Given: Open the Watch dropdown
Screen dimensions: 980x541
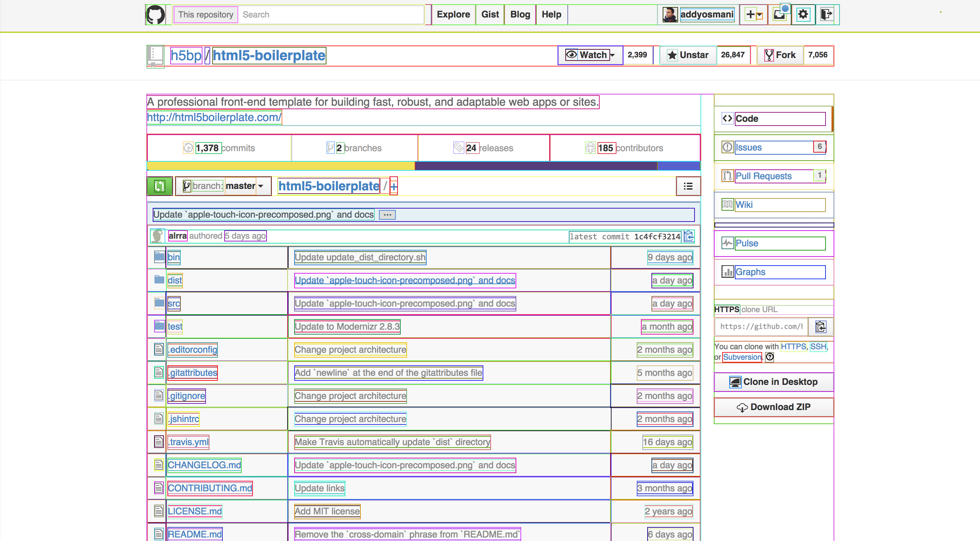Looking at the screenshot, I should (590, 55).
